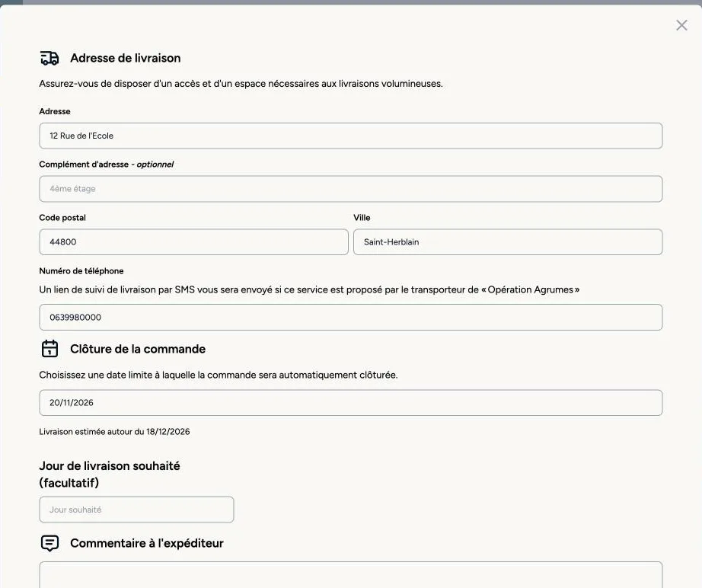The image size is (702, 588).
Task: Click the Complément d'adresse optionnel label
Action: [x=106, y=165]
